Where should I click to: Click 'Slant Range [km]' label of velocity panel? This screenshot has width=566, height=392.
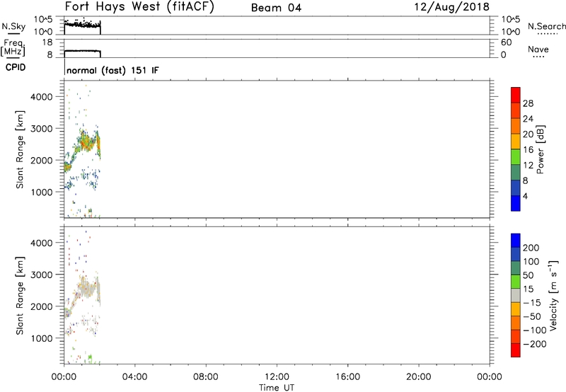point(20,296)
